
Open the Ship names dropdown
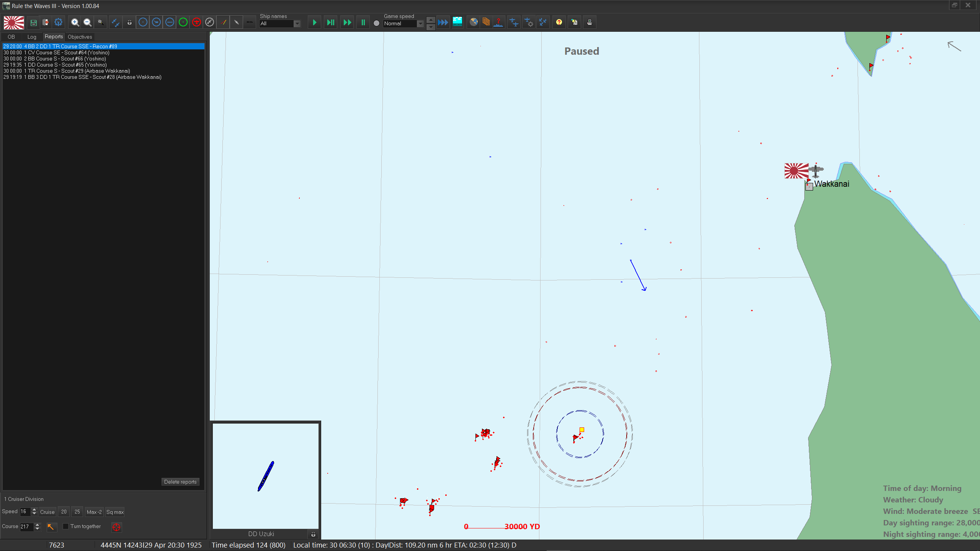[x=297, y=24]
